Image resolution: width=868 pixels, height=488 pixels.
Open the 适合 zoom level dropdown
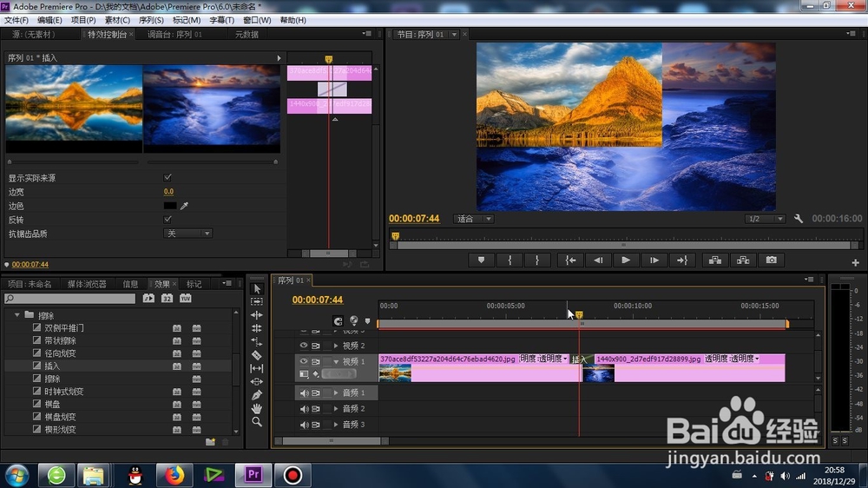473,219
